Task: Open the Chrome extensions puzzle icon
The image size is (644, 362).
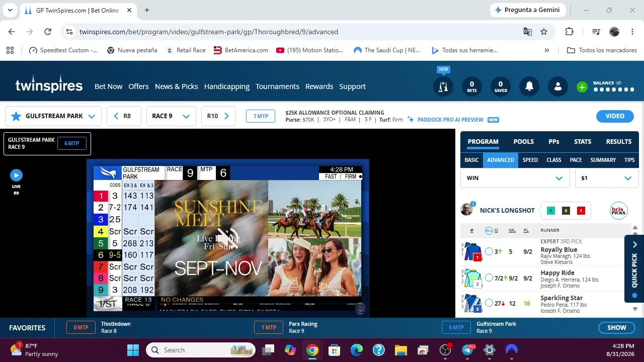Action: click(x=570, y=32)
